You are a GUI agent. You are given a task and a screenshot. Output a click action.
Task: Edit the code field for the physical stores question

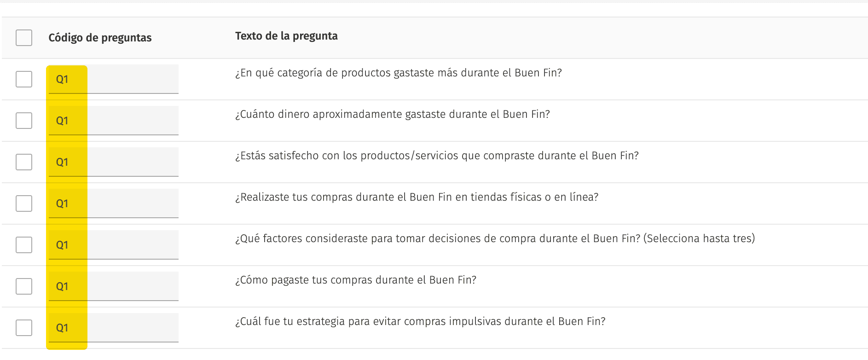[x=113, y=203]
